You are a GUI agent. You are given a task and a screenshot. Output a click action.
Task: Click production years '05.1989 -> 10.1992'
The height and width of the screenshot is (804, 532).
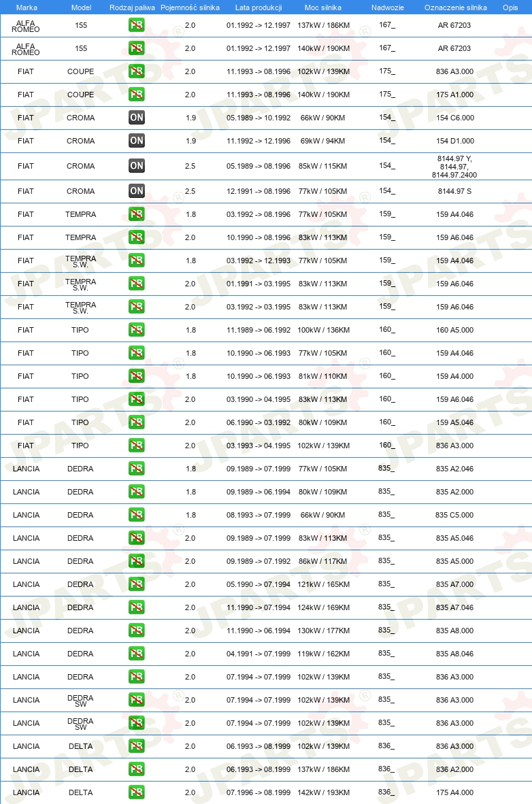259,118
